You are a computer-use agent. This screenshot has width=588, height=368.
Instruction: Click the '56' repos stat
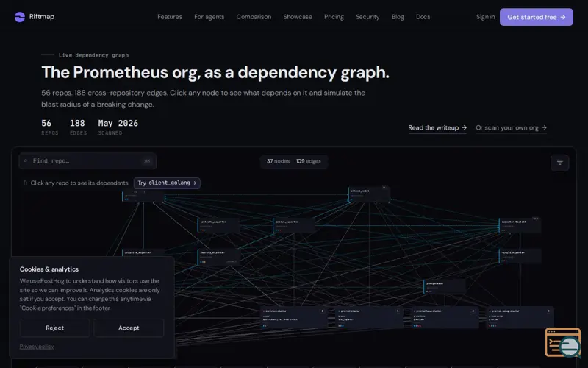46,124
